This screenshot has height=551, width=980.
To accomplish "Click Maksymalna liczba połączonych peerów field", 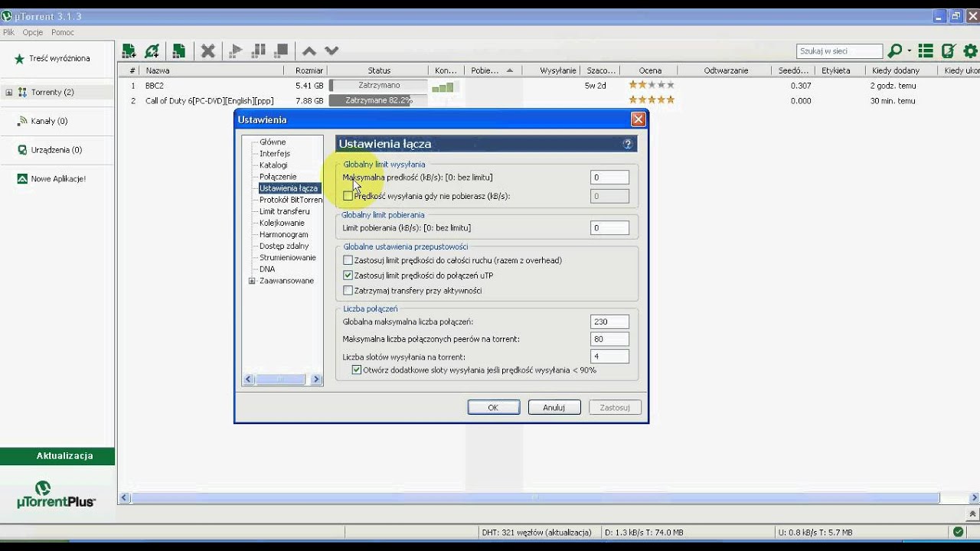I will tap(609, 339).
